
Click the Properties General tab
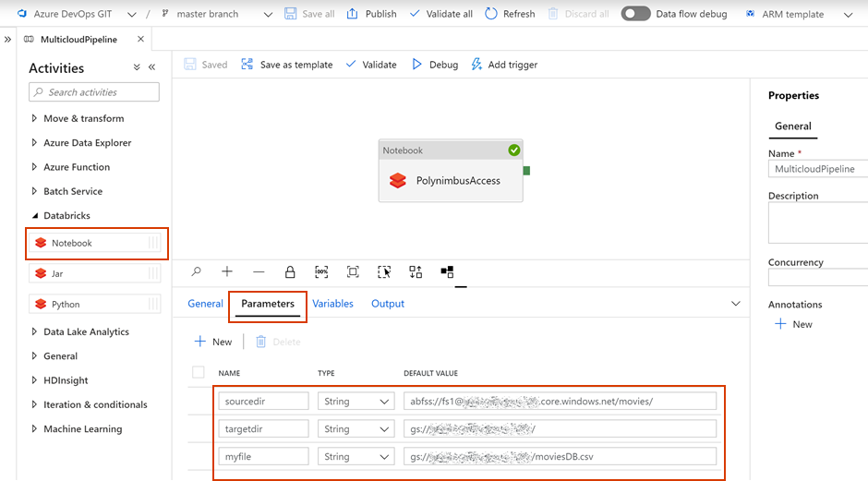pyautogui.click(x=792, y=126)
